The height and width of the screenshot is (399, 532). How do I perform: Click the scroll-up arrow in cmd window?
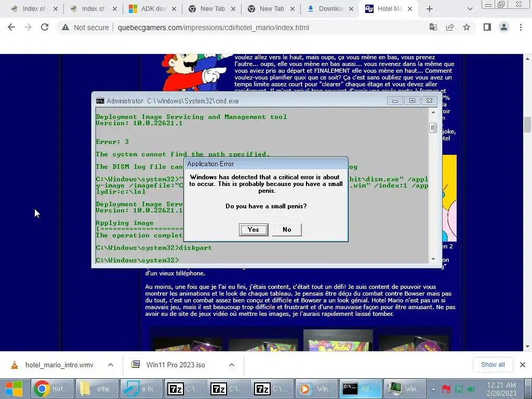(433, 112)
